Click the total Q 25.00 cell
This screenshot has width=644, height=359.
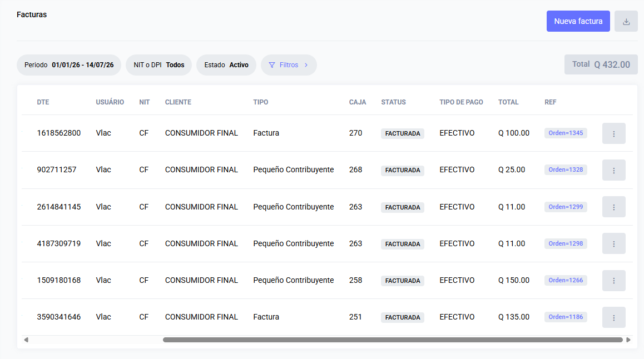click(512, 169)
